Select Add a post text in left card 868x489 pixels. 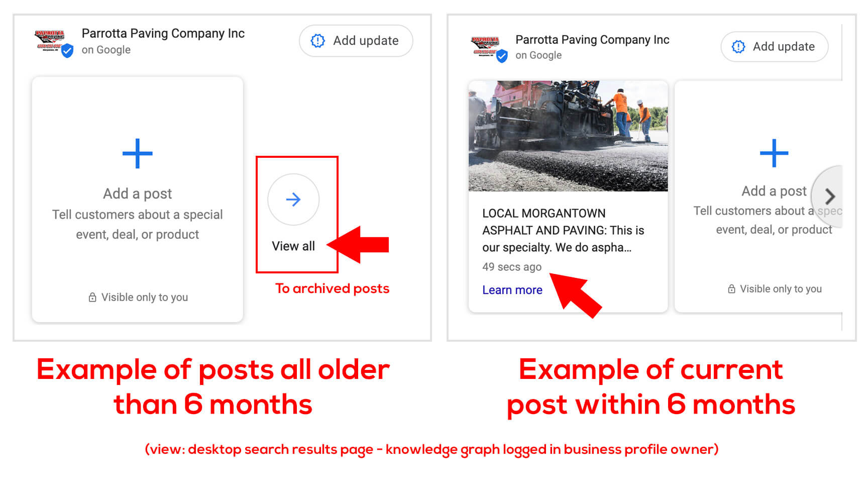(137, 193)
